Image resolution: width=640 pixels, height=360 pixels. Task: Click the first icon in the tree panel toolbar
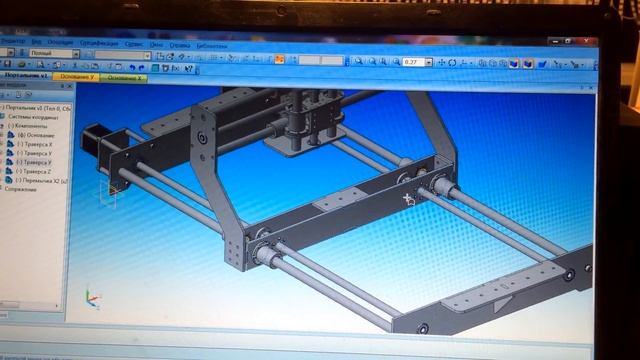coord(18,95)
